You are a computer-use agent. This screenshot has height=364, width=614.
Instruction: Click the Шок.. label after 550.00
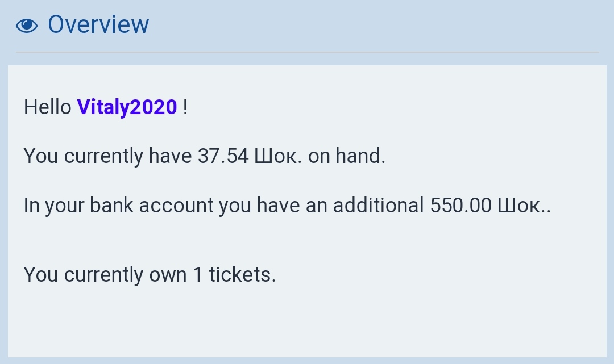tap(524, 206)
